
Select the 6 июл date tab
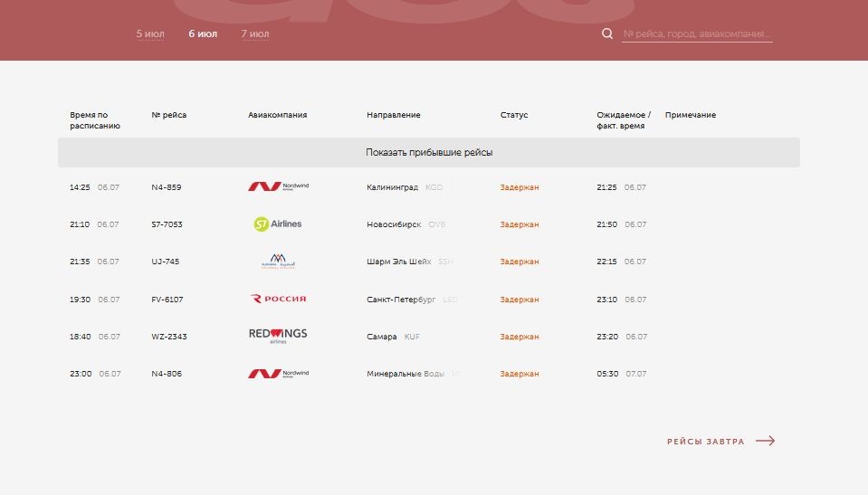[203, 33]
